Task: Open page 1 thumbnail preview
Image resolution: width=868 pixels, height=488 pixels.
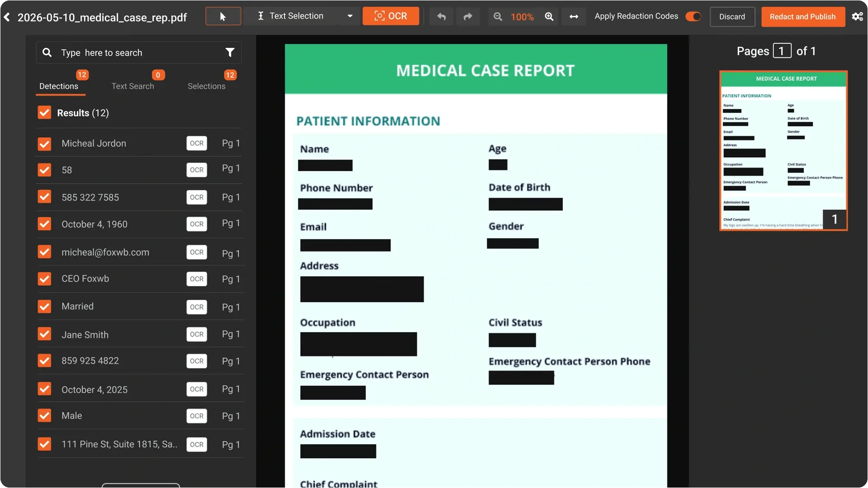Action: pos(783,150)
